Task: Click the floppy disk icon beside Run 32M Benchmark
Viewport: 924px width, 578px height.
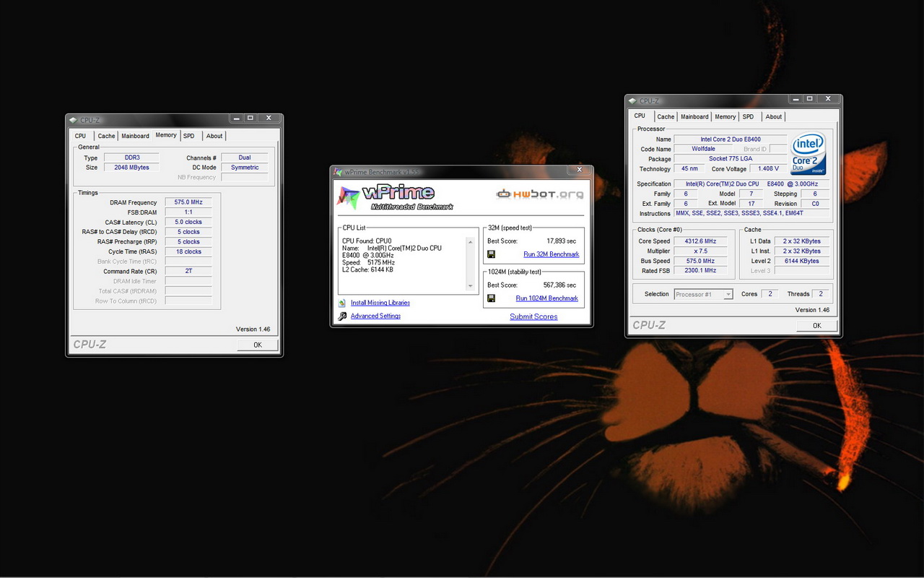Action: pyautogui.click(x=491, y=254)
